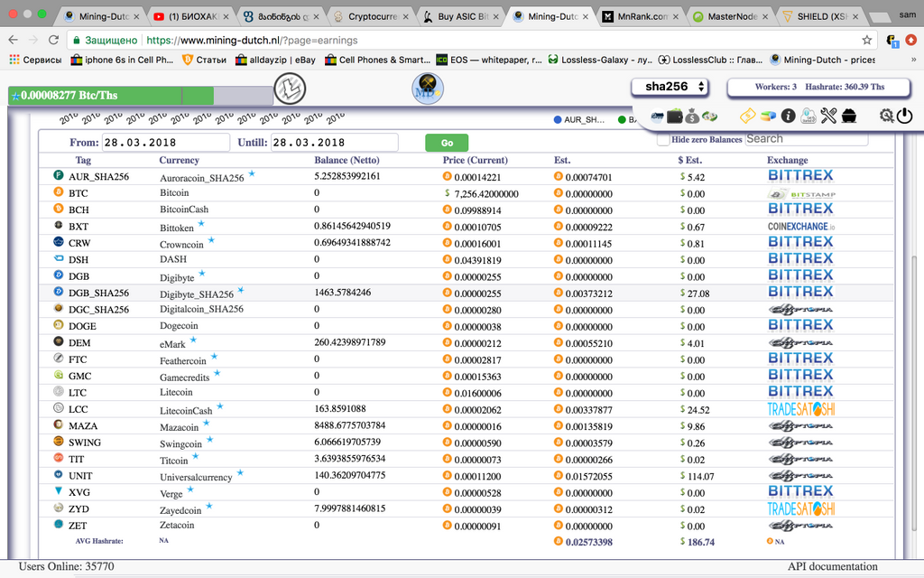Open the sha256 algorithm dropdown
This screenshot has width=924, height=578.
tap(670, 88)
